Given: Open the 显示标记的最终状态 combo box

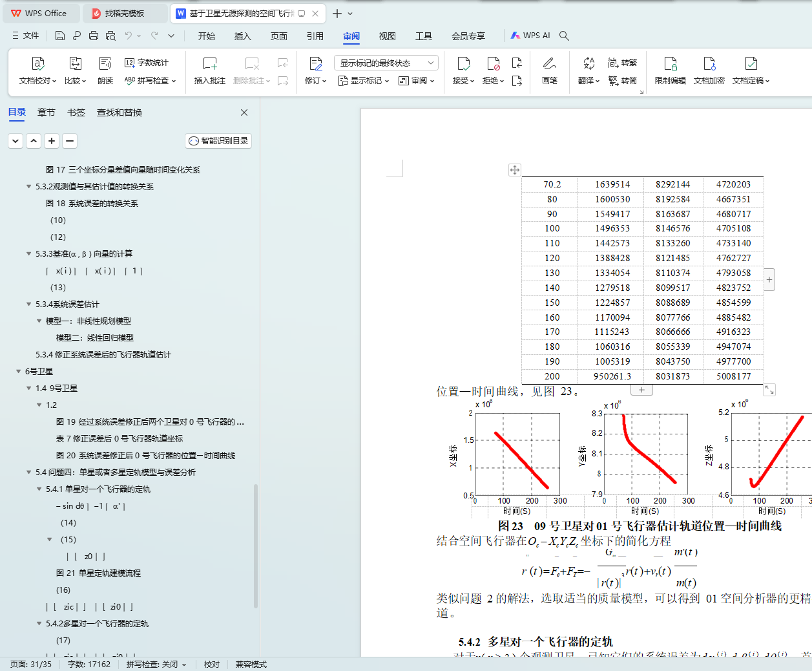Looking at the screenshot, I should click(x=386, y=63).
